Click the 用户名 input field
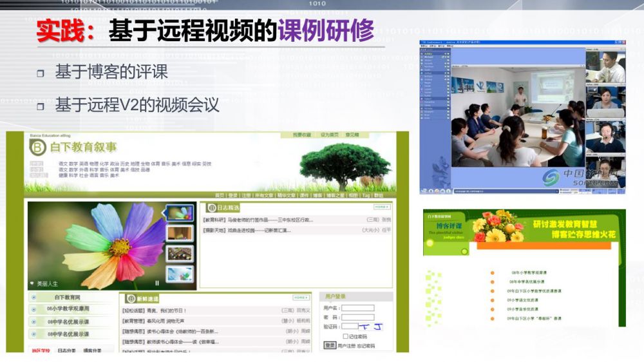The width and height of the screenshot is (644, 362). coord(357,308)
